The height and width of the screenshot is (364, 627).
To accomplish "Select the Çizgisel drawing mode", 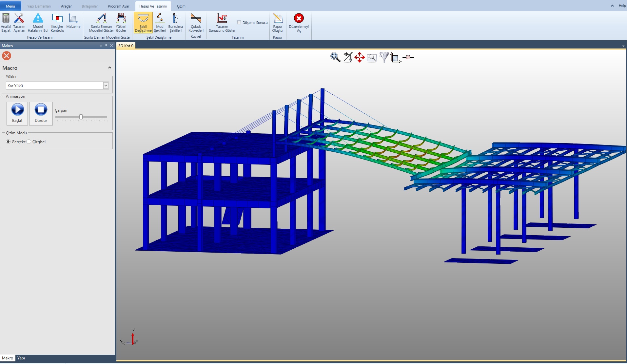I will pos(29,142).
